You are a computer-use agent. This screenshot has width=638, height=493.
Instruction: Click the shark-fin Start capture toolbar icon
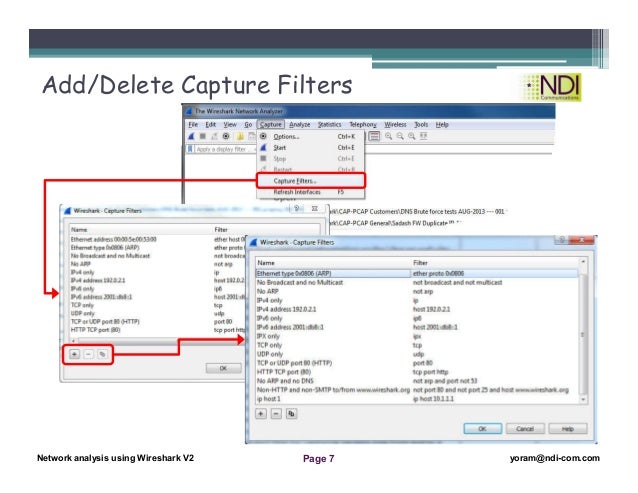191,136
